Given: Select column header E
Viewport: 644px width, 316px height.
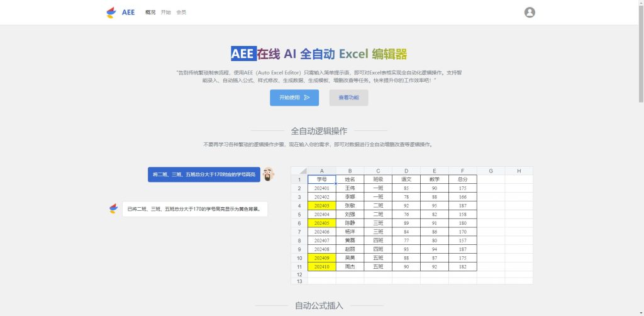Looking at the screenshot, I should point(435,171).
